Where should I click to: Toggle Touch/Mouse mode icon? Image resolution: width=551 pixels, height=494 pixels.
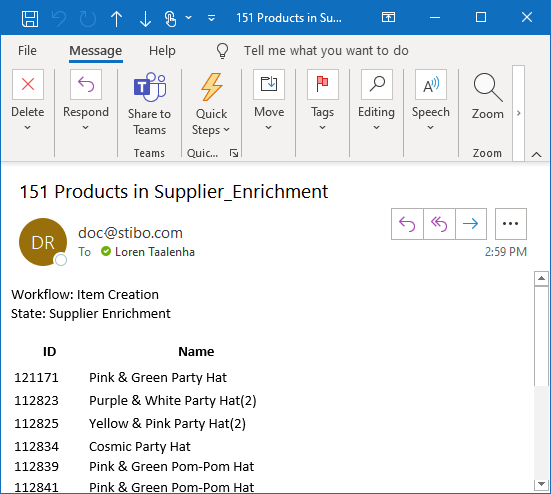[170, 18]
